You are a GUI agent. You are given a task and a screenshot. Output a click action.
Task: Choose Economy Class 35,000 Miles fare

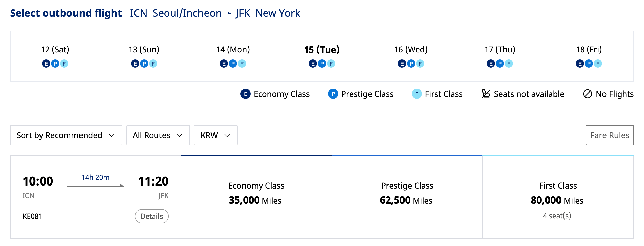(256, 197)
